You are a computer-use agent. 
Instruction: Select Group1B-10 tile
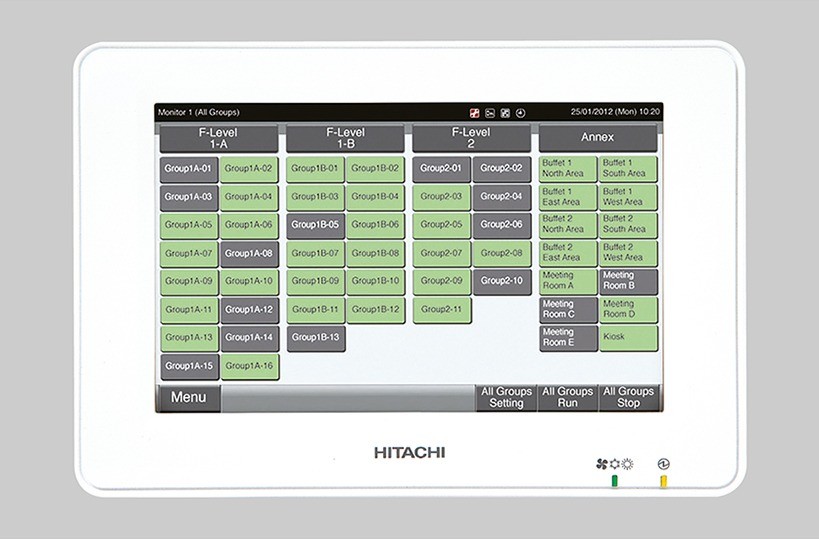click(x=376, y=282)
